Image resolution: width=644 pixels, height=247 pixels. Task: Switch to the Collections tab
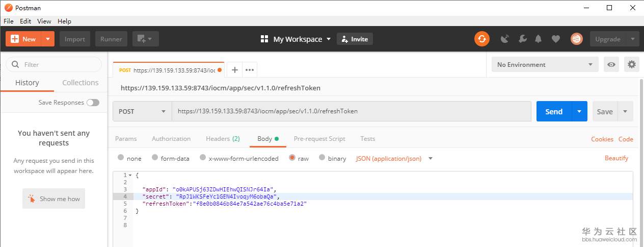tap(81, 83)
